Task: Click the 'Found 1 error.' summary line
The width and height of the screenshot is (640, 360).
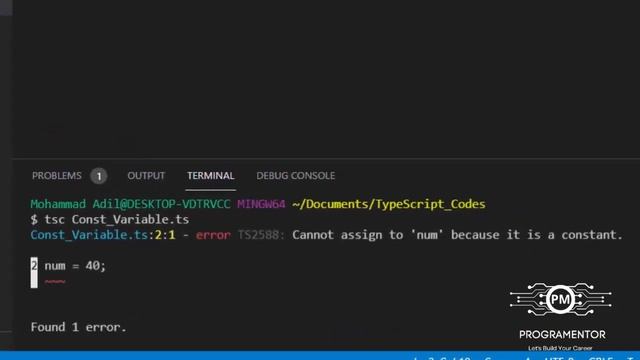Action: click(79, 327)
